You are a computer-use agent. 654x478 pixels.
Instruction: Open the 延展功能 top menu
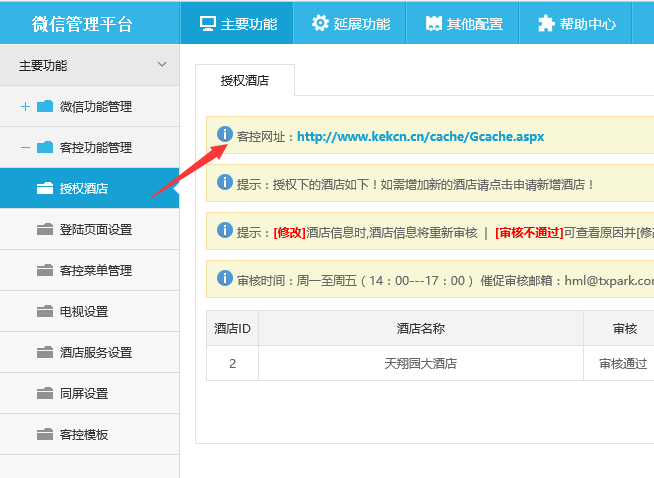350,23
